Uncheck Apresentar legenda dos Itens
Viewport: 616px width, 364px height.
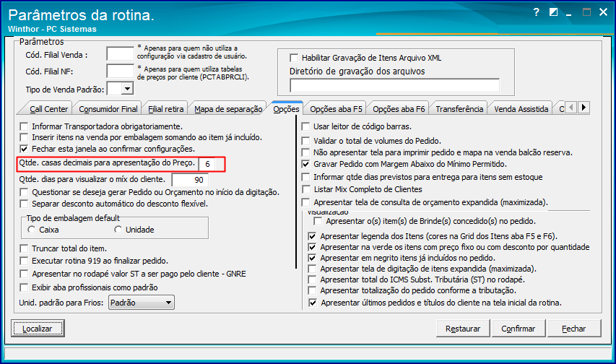312,236
